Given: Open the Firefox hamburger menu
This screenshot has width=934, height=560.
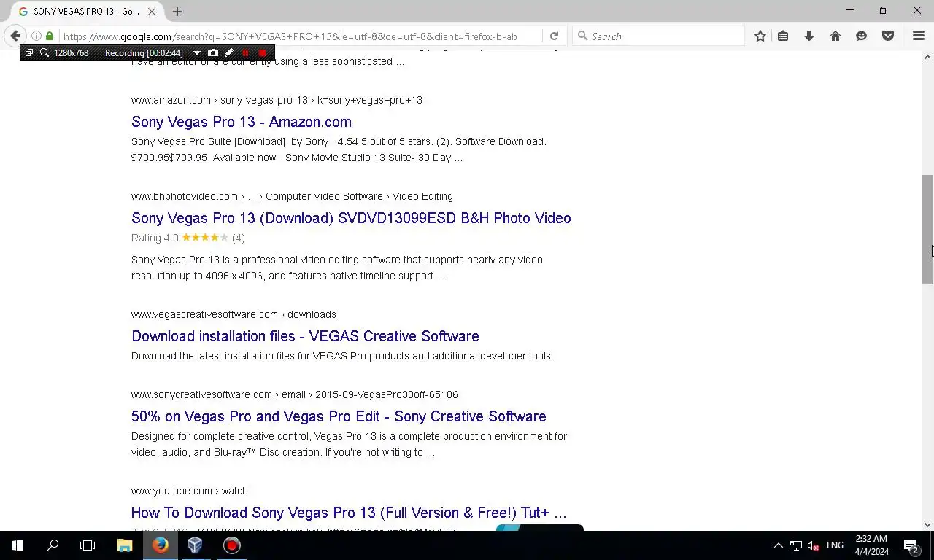Looking at the screenshot, I should [x=919, y=36].
